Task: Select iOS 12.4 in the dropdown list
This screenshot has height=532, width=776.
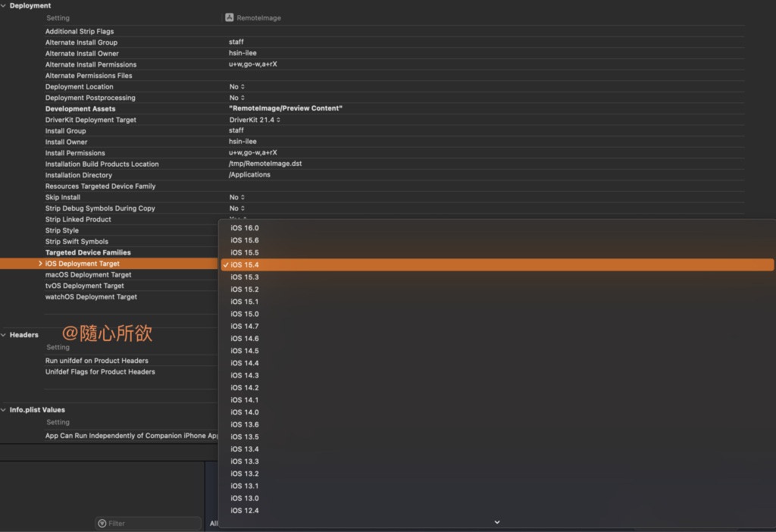Action: [x=245, y=511]
